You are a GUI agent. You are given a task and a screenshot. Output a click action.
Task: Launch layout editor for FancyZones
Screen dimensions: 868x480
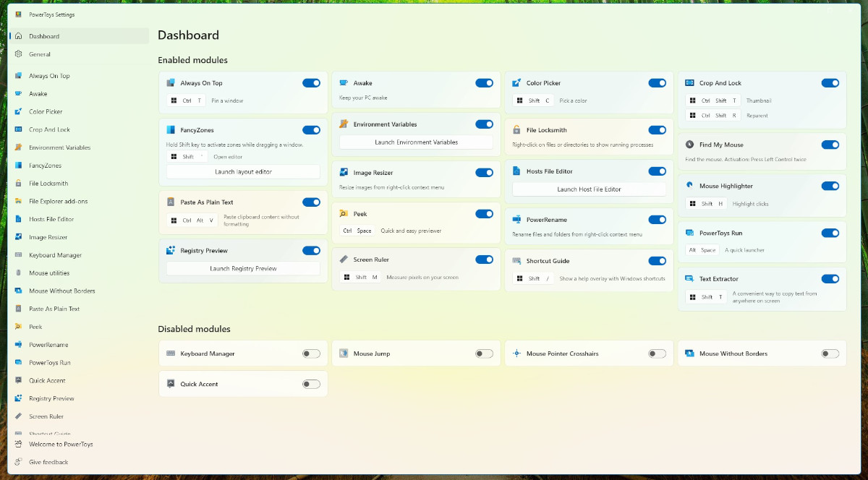point(243,172)
